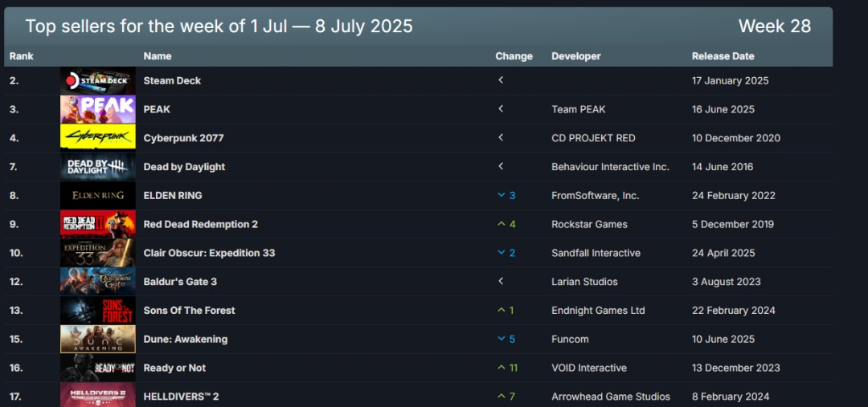Open Clair Obscur: Expedition 33 link
Screen dimensions: 868x407
tap(209, 253)
